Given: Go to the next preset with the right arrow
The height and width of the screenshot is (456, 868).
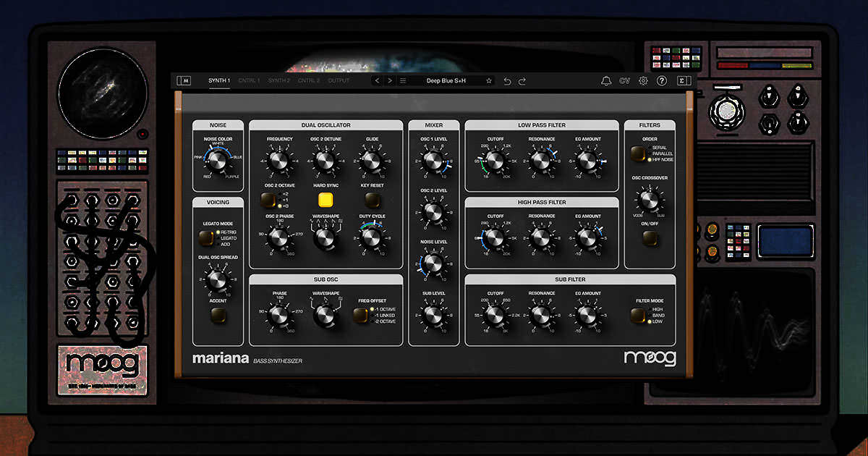Looking at the screenshot, I should (x=390, y=81).
